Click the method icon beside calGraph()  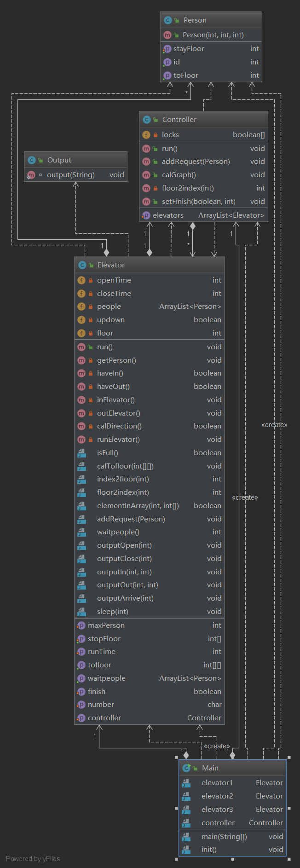[146, 175]
